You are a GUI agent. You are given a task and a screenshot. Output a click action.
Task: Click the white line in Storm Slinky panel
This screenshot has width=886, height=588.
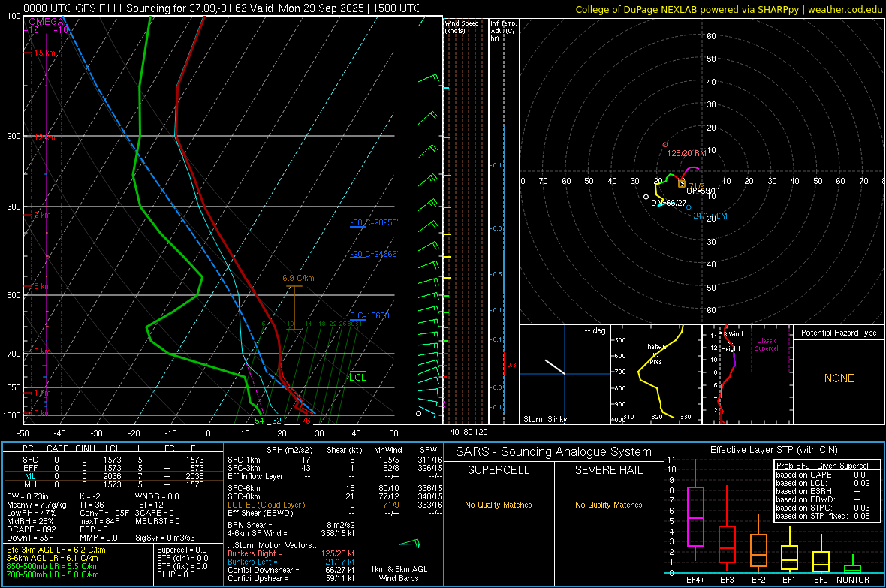555,366
